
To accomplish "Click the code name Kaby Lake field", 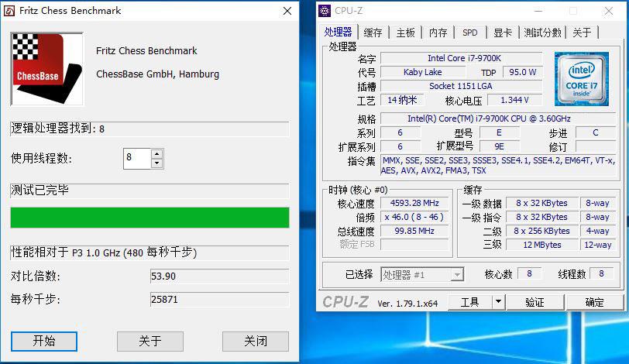I will click(x=423, y=72).
